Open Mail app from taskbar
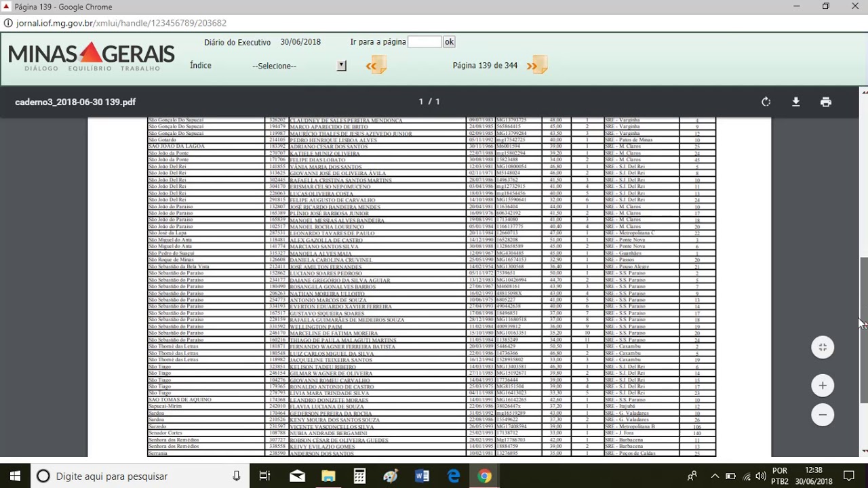 pyautogui.click(x=297, y=476)
